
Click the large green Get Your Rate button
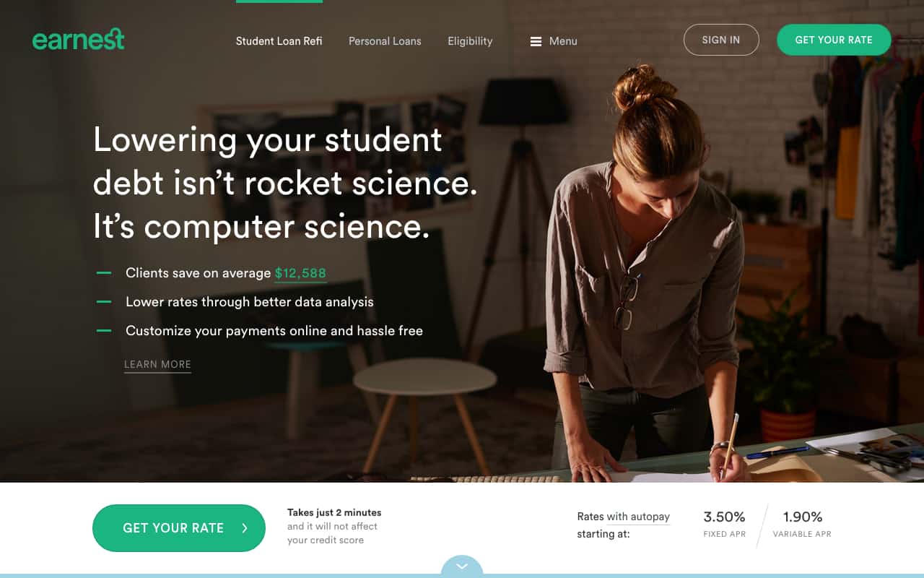tap(179, 528)
